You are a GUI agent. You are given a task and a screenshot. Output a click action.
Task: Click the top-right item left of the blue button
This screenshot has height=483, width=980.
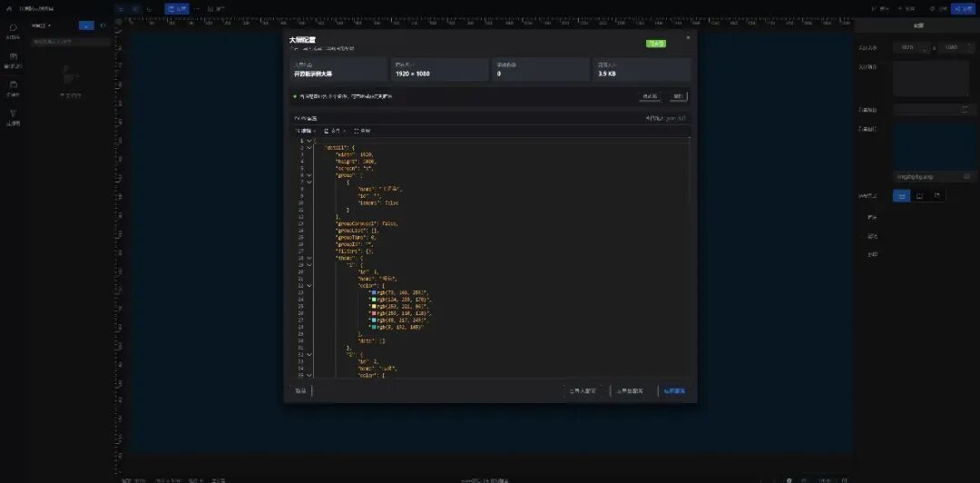pos(938,9)
